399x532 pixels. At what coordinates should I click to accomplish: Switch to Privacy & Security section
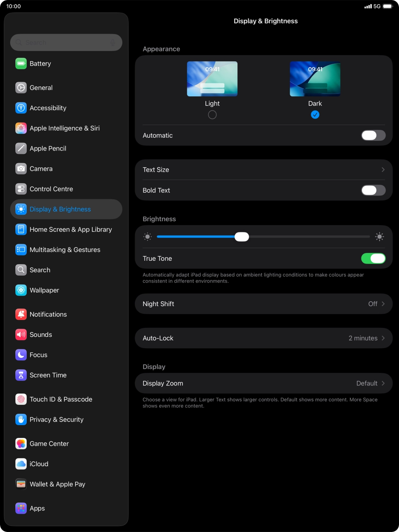[x=56, y=420]
